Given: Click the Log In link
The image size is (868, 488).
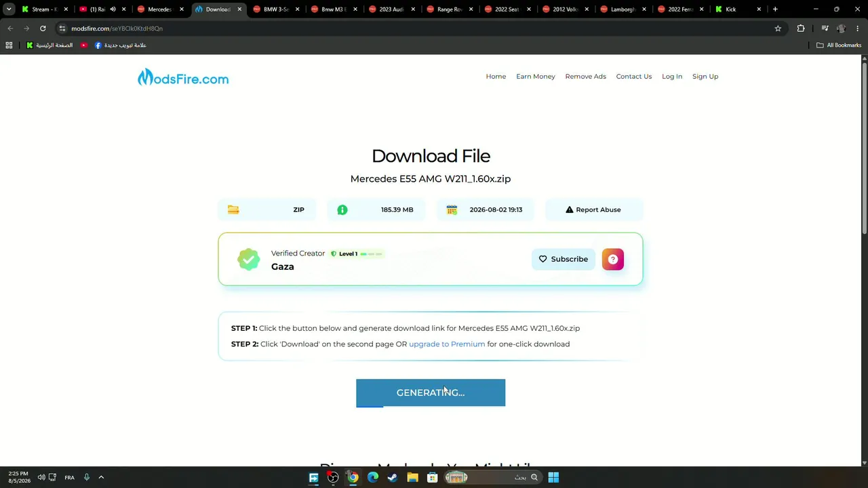Looking at the screenshot, I should point(672,77).
